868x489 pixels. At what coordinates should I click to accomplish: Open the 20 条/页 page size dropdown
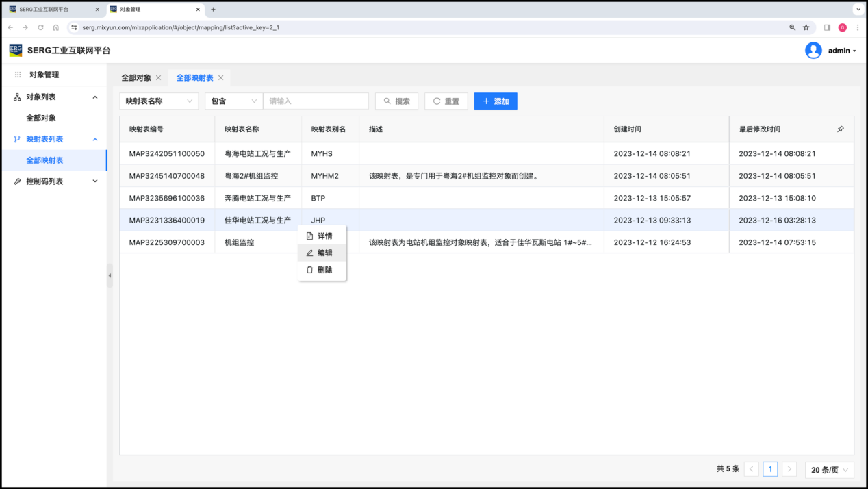tap(830, 469)
